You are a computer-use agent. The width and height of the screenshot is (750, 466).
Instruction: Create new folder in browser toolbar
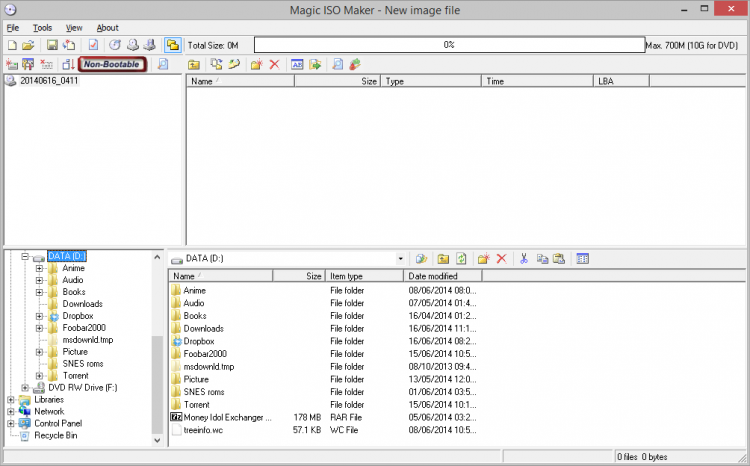[484, 259]
